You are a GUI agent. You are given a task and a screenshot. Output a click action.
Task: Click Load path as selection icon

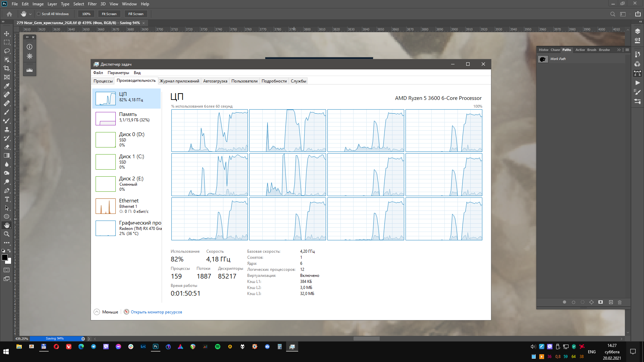point(583,302)
